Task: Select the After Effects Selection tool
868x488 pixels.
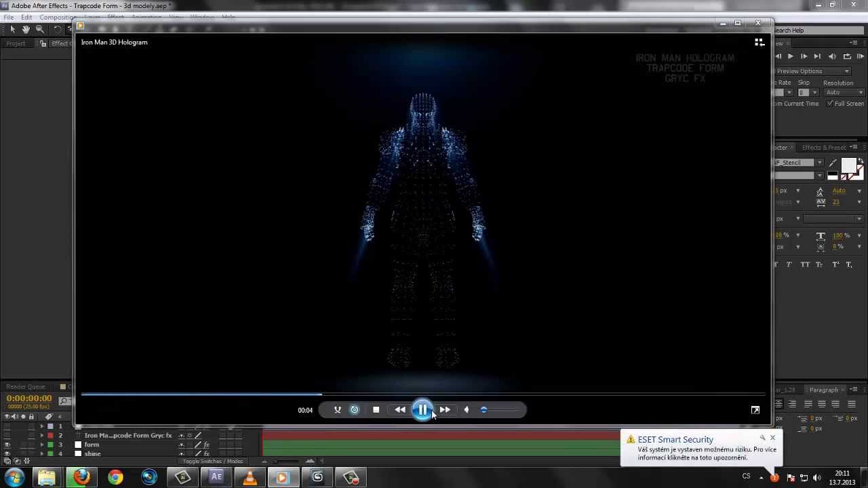Action: pyautogui.click(x=12, y=29)
